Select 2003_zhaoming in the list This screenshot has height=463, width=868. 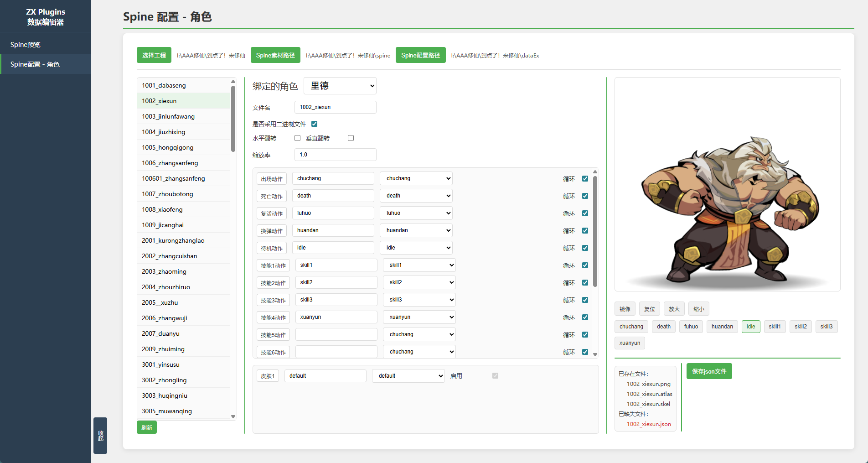point(183,271)
